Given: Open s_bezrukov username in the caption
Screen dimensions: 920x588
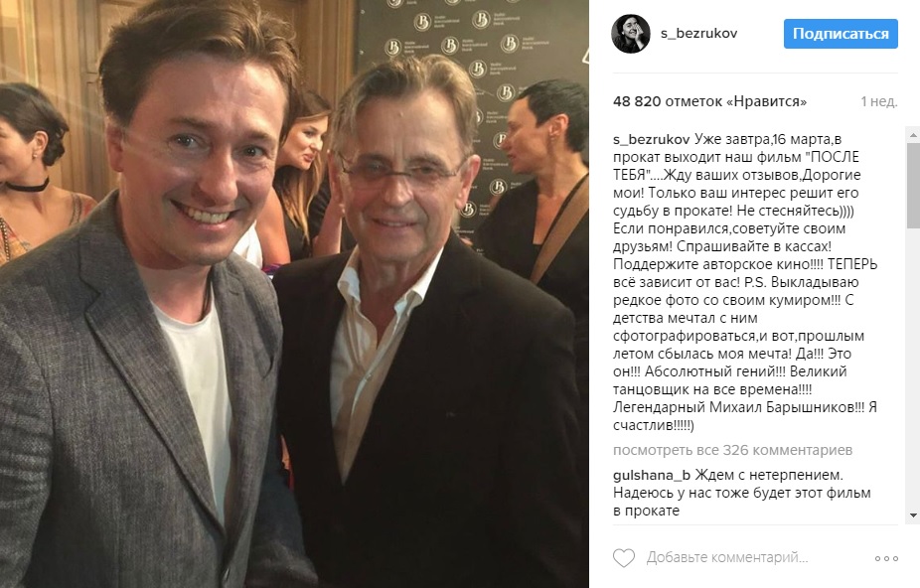Looking at the screenshot, I should [652, 139].
